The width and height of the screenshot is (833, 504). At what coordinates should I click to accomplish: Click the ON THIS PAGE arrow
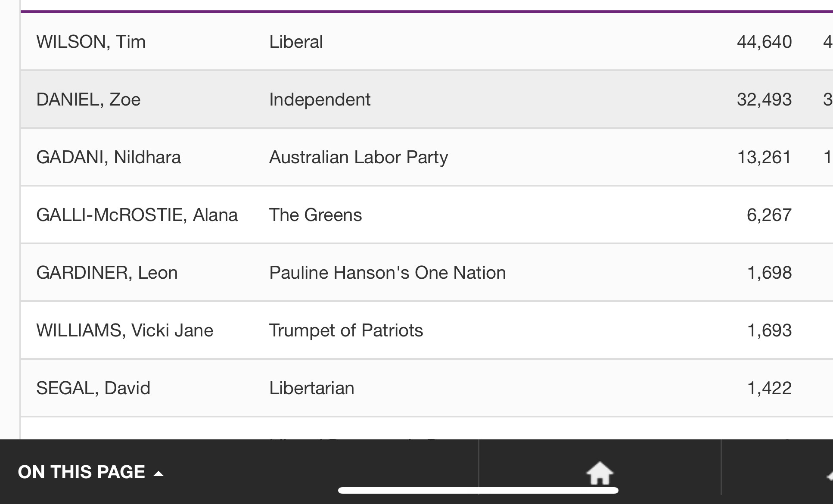click(x=159, y=474)
